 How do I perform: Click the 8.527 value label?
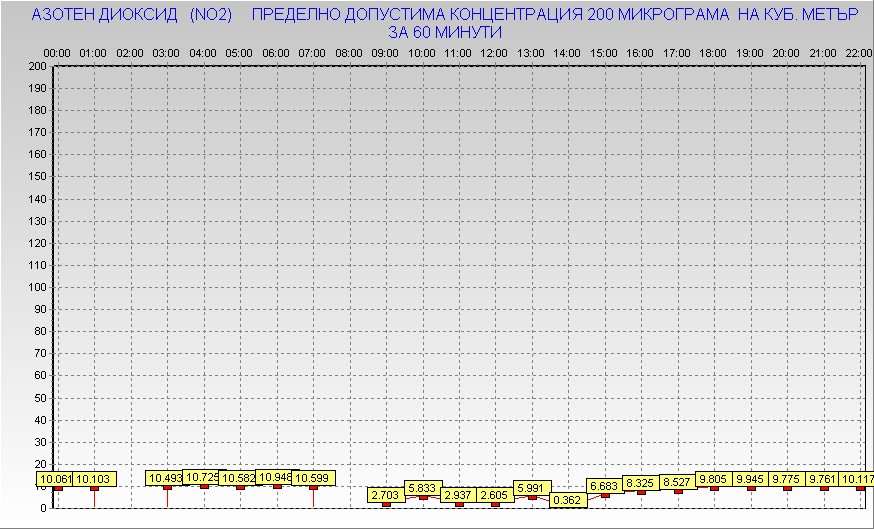[x=677, y=482]
